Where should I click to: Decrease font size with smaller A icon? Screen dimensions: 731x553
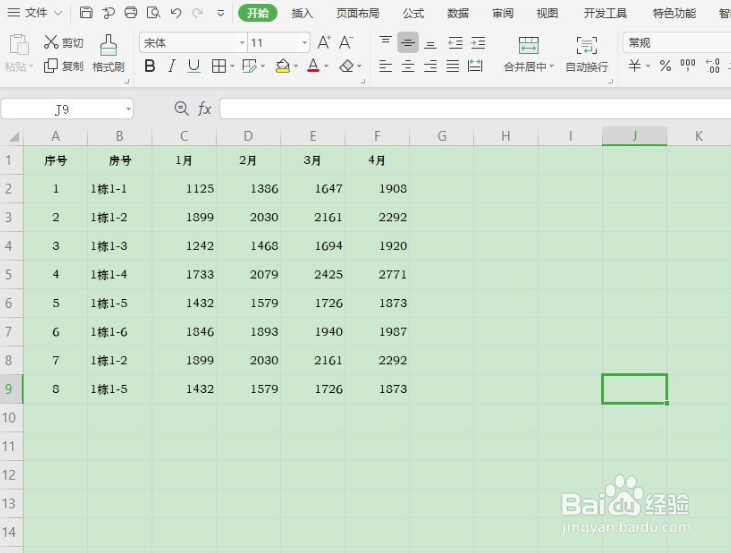point(346,42)
